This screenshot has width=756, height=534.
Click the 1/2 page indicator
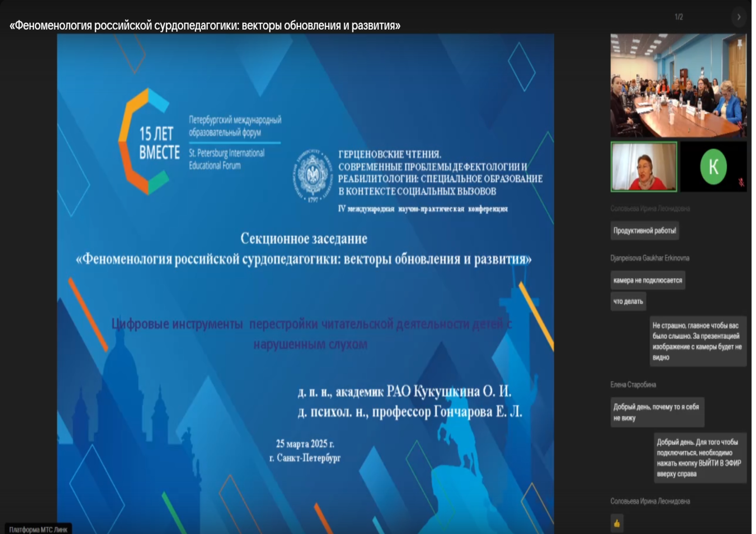pyautogui.click(x=679, y=17)
